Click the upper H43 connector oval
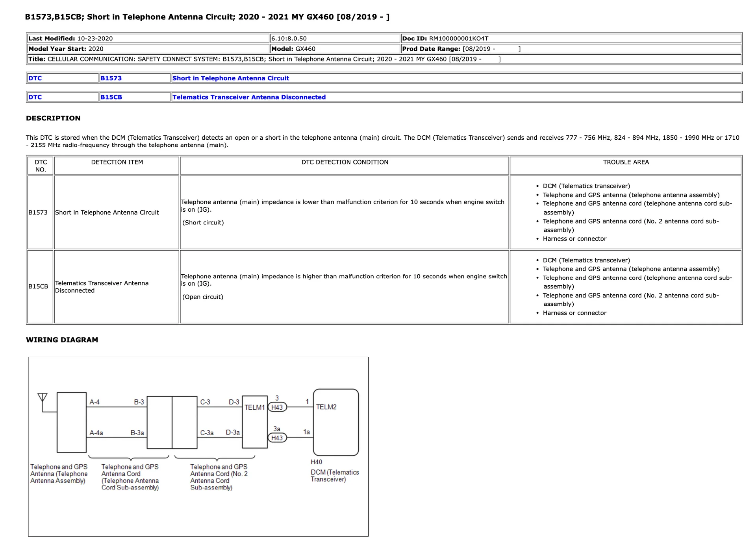The image size is (756, 545). point(277,407)
